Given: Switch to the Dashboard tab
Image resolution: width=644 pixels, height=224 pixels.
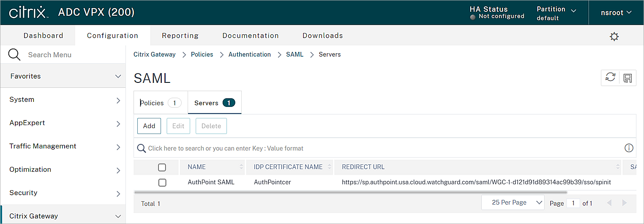Looking at the screenshot, I should click(x=44, y=36).
